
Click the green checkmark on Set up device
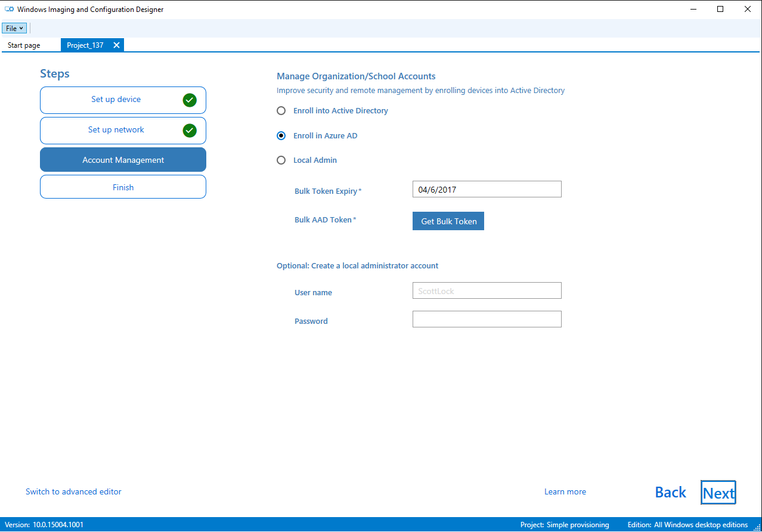190,100
